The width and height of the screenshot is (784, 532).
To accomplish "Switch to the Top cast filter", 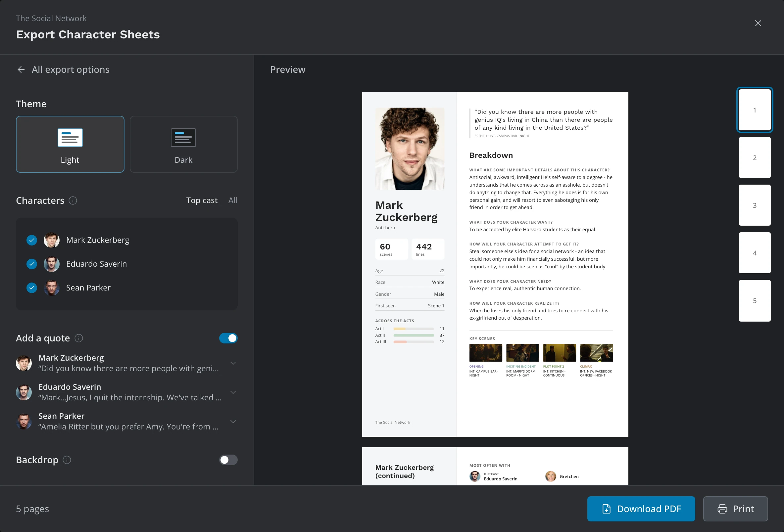I will [x=202, y=200].
